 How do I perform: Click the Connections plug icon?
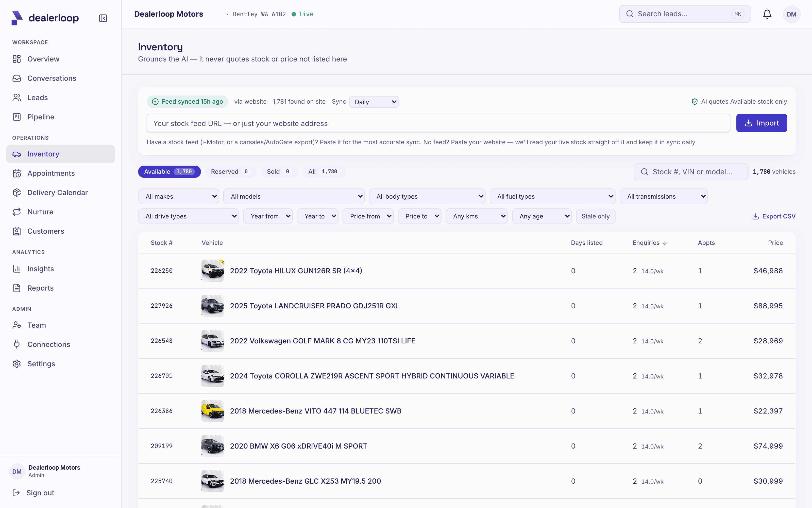pyautogui.click(x=17, y=344)
